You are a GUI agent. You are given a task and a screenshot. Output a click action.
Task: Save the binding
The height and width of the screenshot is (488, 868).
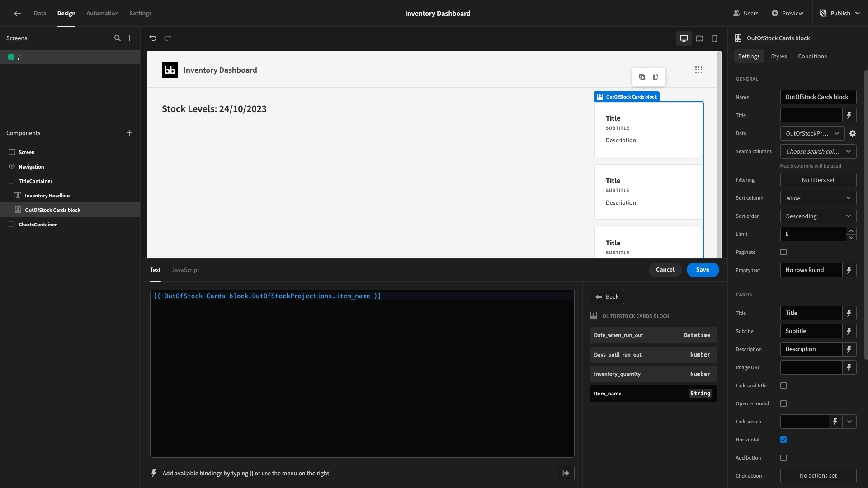click(703, 270)
